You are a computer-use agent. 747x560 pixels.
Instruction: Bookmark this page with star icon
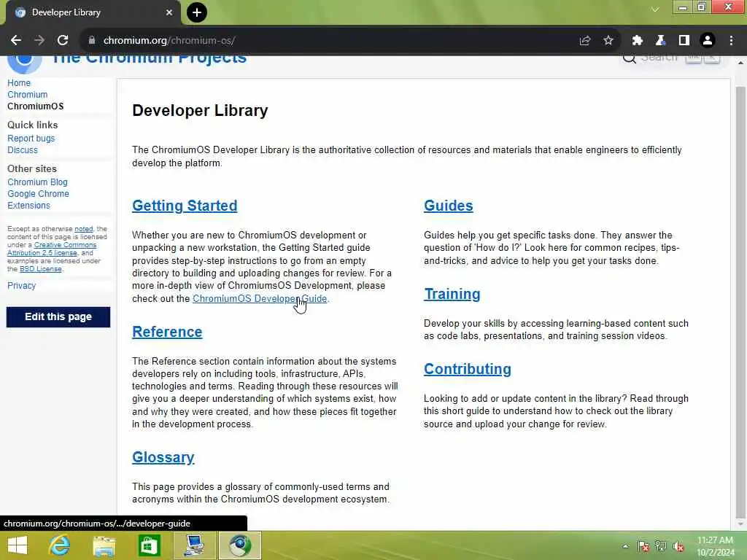click(608, 41)
